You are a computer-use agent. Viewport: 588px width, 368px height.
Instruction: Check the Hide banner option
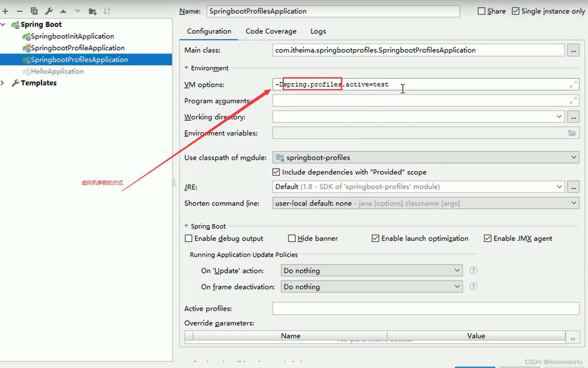(292, 238)
